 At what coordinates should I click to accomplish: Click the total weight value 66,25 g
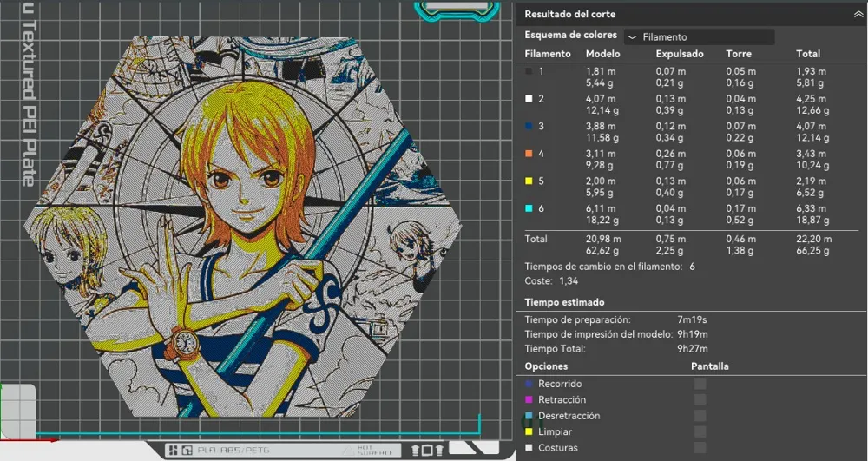812,251
